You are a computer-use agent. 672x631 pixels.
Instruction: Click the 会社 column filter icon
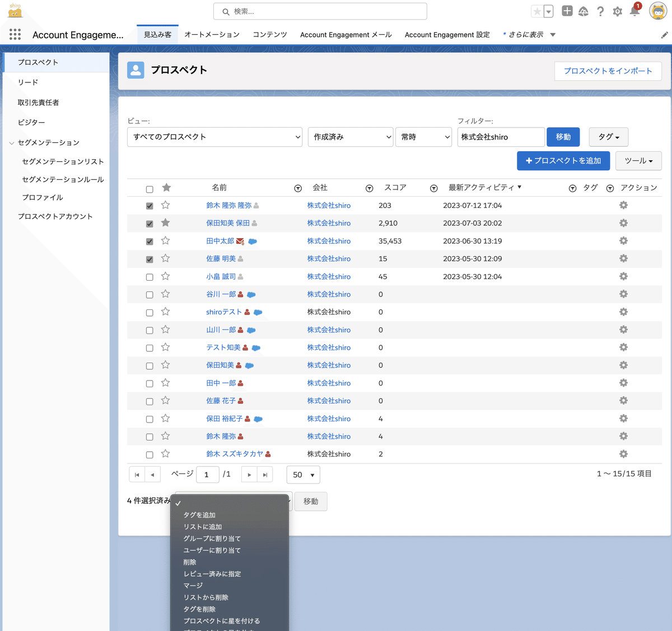[369, 188]
